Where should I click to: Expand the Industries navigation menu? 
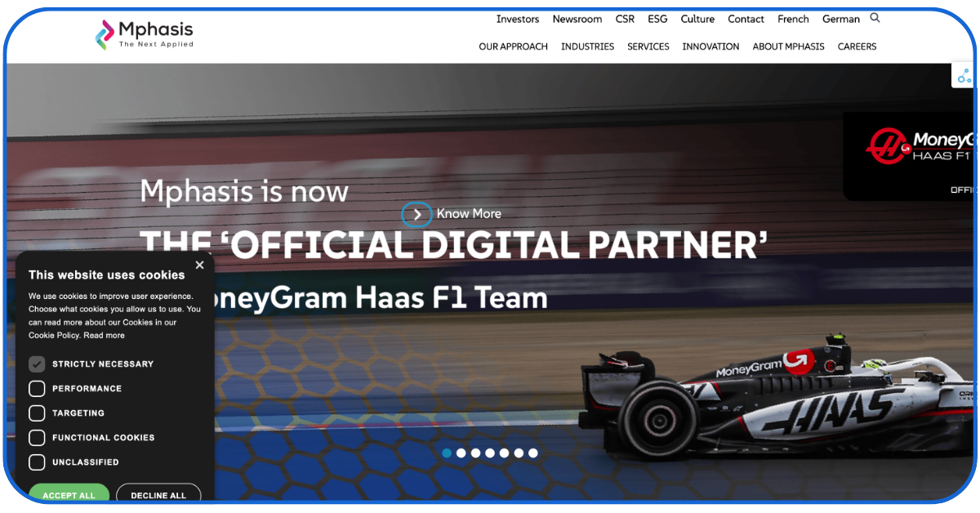[x=587, y=47]
